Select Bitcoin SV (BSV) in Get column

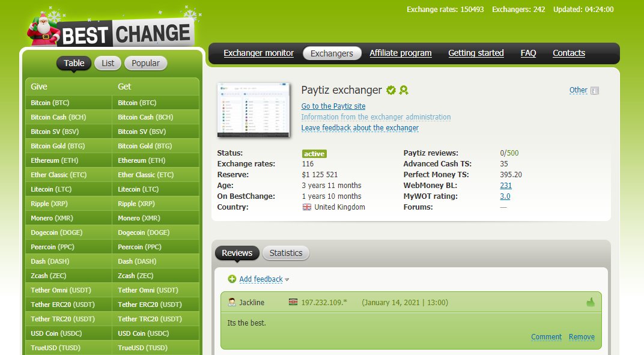[156, 132]
